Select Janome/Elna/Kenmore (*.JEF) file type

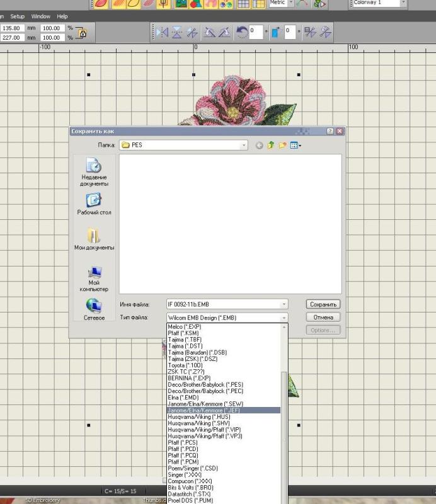[x=223, y=410]
